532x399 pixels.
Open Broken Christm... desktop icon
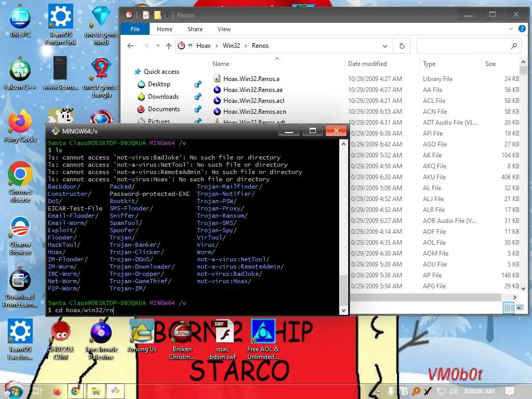[x=182, y=339]
